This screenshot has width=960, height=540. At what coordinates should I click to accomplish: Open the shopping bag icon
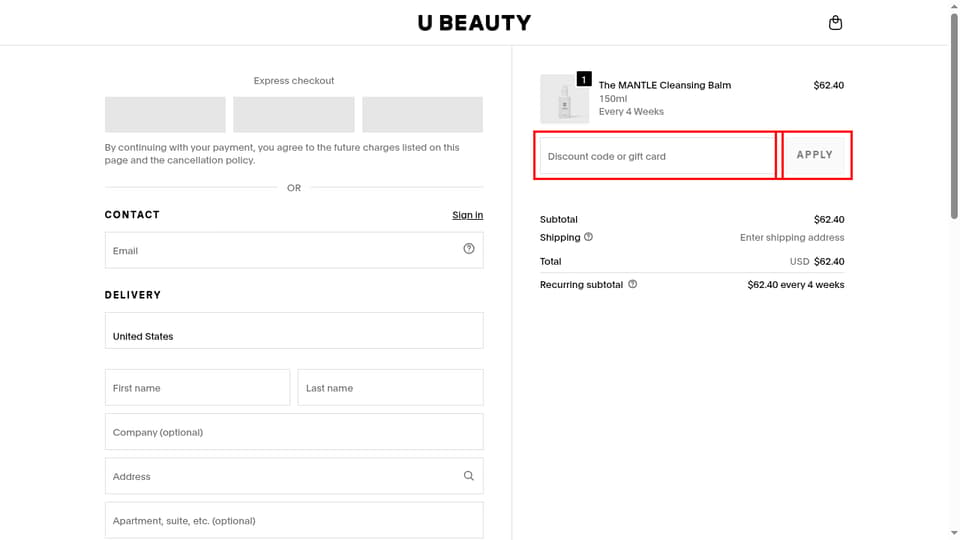(835, 23)
